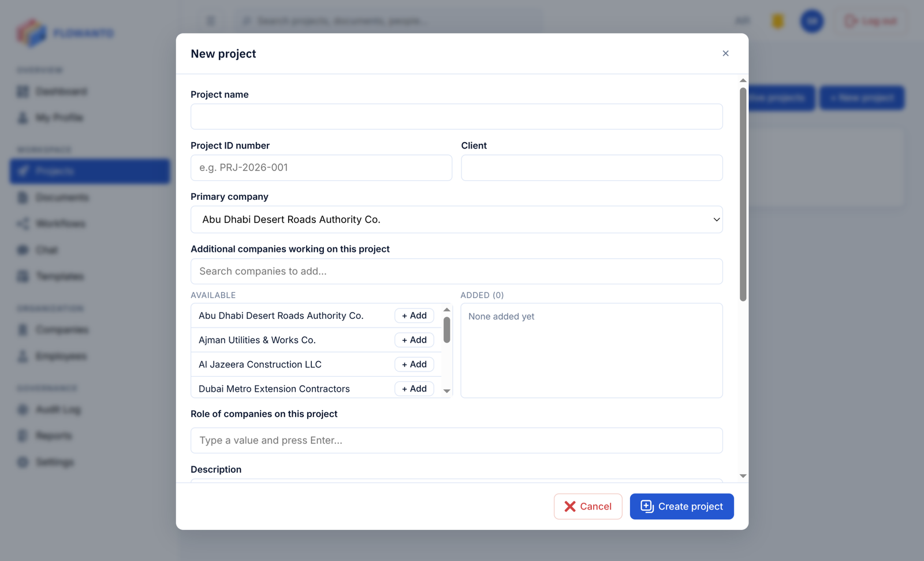Click the Employees icon in background sidebar
The width and height of the screenshot is (924, 561).
[23, 356]
